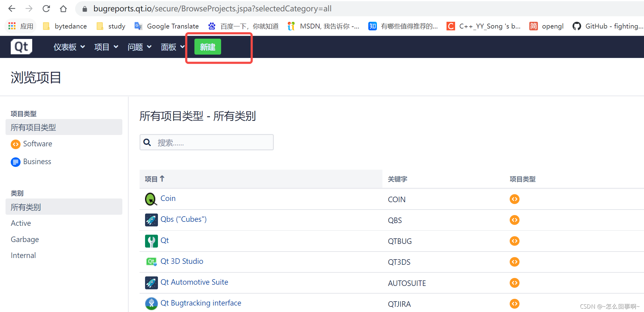
Task: Select the Active category filter
Action: pos(21,223)
